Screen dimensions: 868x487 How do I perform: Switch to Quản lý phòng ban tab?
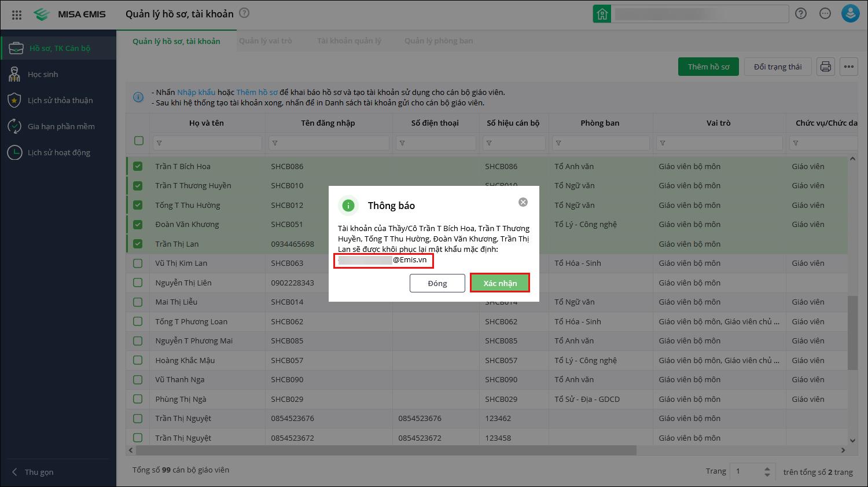(439, 41)
